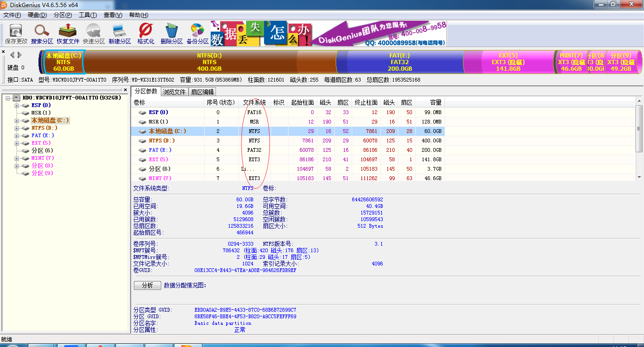The image size is (644, 347).
Task: Select 分区(6) in the disk tree
Action: click(x=42, y=151)
